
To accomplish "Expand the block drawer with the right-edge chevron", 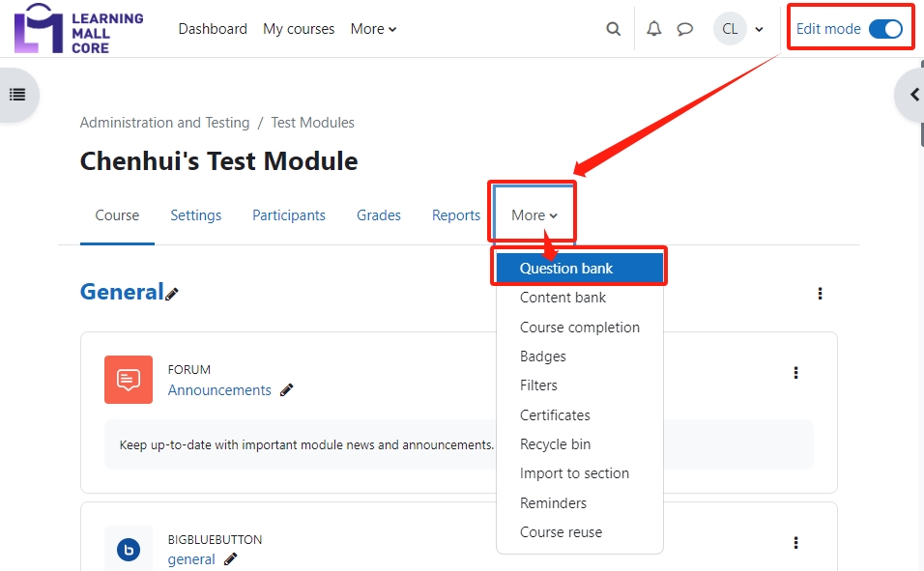I will click(912, 94).
